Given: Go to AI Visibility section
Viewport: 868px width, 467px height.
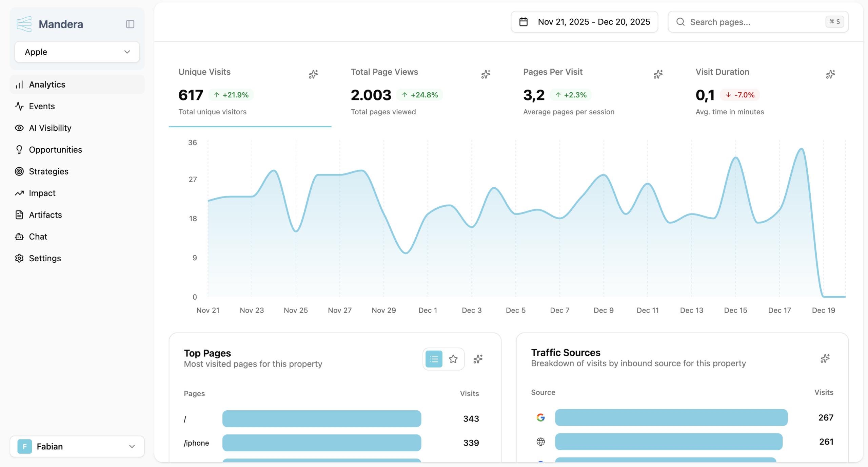Looking at the screenshot, I should click(x=50, y=128).
